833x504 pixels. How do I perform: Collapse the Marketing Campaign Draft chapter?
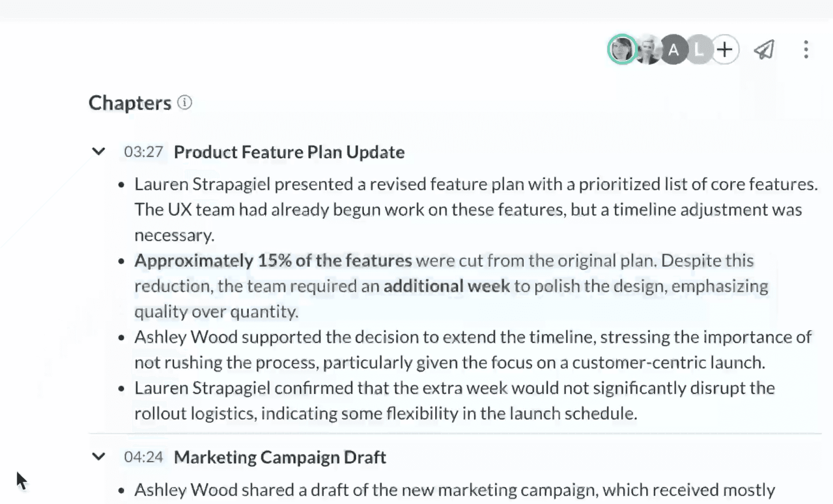(x=99, y=456)
